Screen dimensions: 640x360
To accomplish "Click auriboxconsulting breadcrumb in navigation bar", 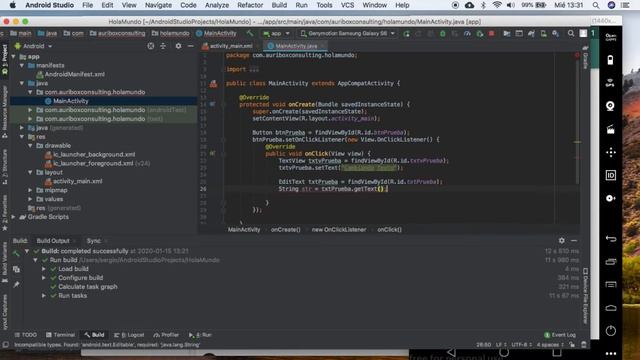I will pos(118,33).
